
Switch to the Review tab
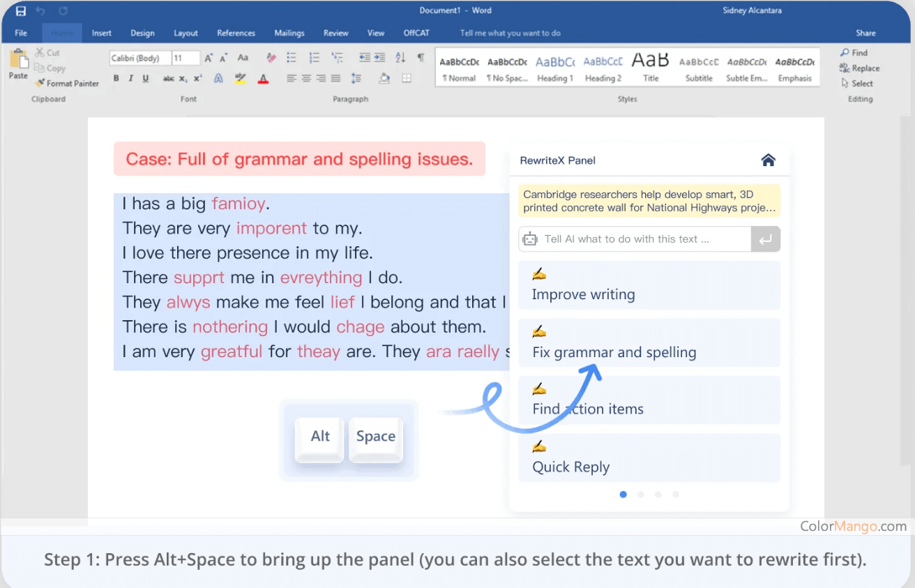tap(335, 33)
